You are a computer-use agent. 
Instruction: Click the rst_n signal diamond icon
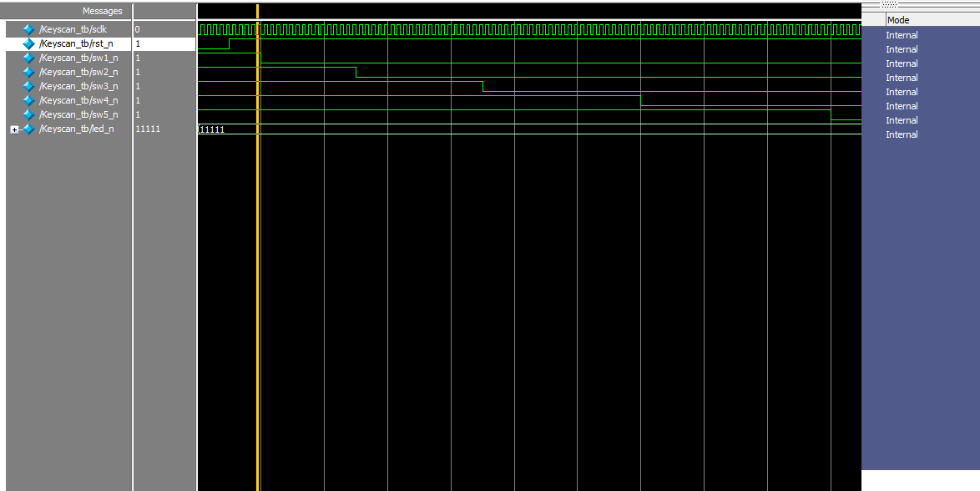point(28,43)
